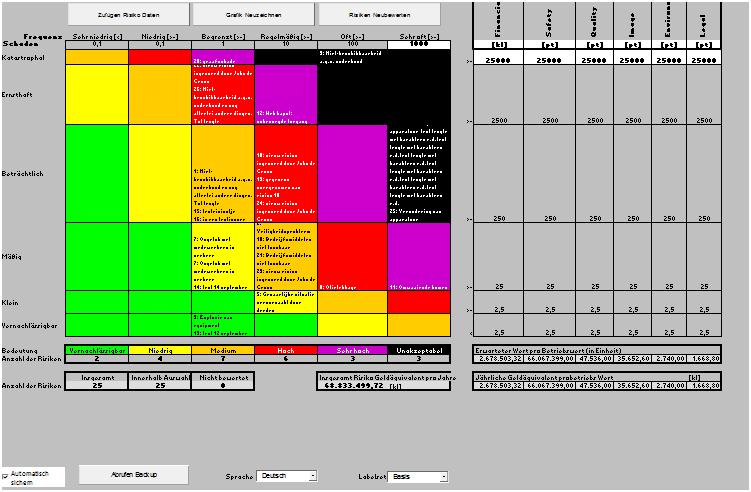Click the [kl] unit cell under Financial
Image resolution: width=751 pixels, height=492 pixels.
499,45
